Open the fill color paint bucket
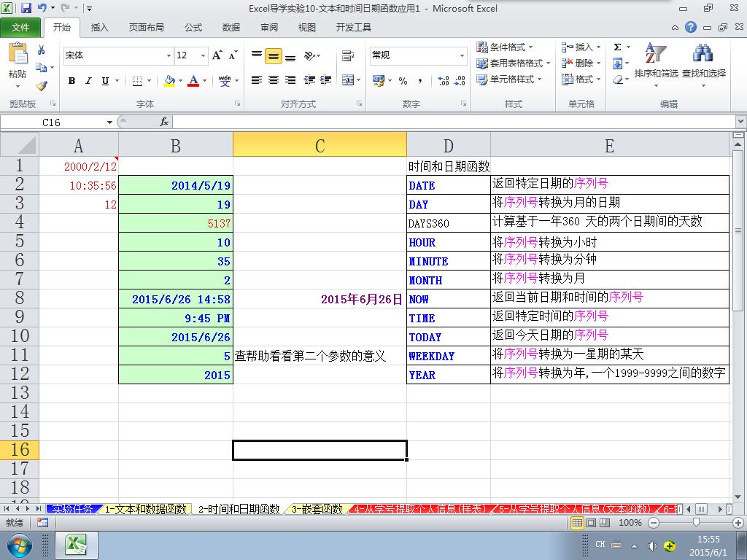The image size is (747, 560). pyautogui.click(x=169, y=81)
